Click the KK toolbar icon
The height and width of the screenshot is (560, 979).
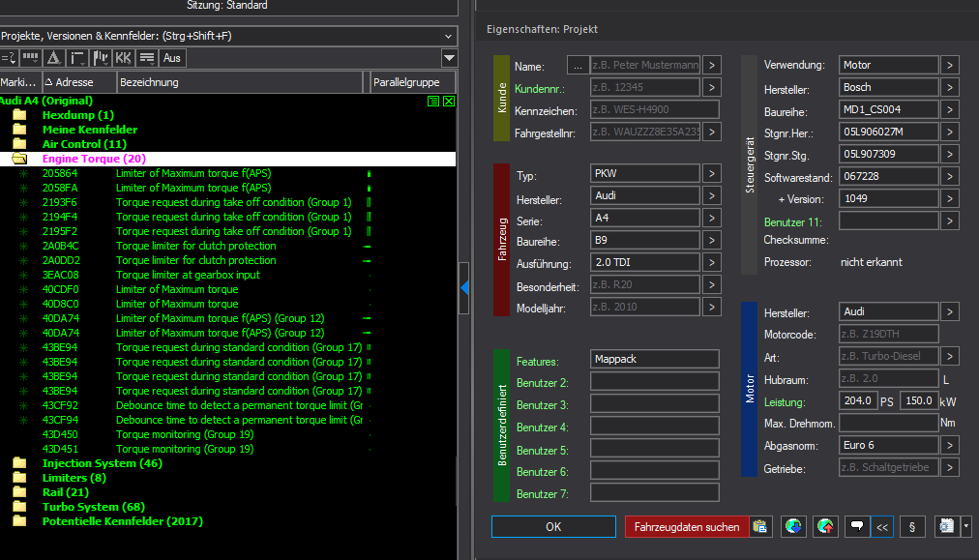pos(123,58)
